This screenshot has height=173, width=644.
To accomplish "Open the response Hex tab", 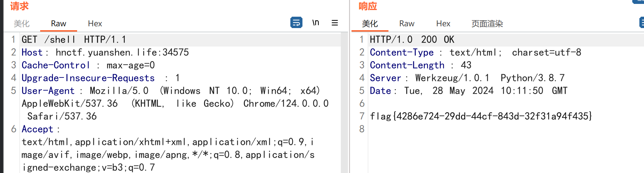I will pyautogui.click(x=443, y=24).
